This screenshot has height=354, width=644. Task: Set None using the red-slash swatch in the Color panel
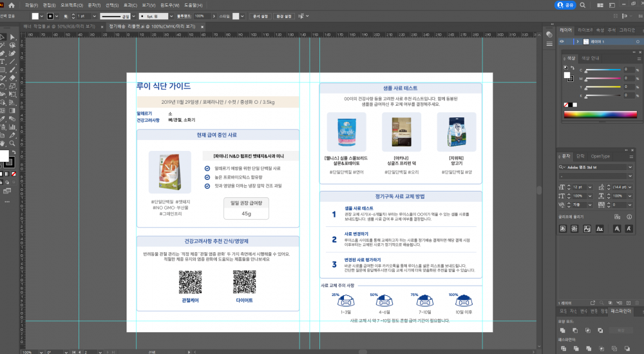(566, 105)
